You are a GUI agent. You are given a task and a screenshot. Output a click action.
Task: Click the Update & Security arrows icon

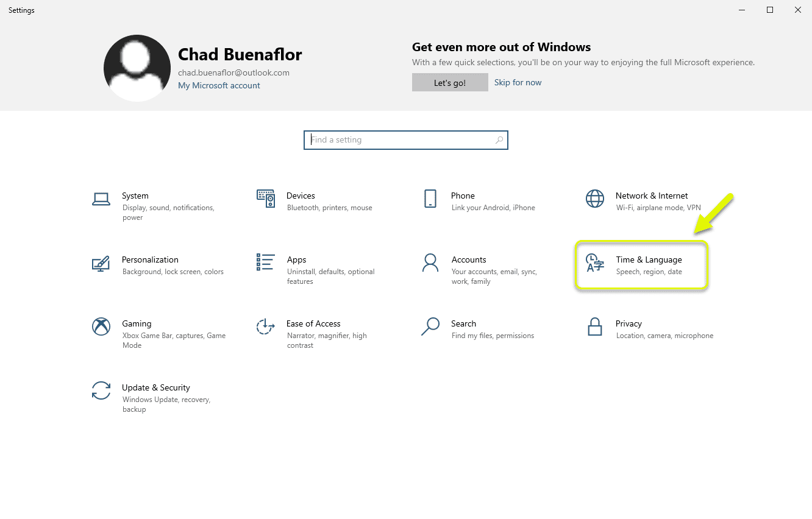pyautogui.click(x=101, y=390)
